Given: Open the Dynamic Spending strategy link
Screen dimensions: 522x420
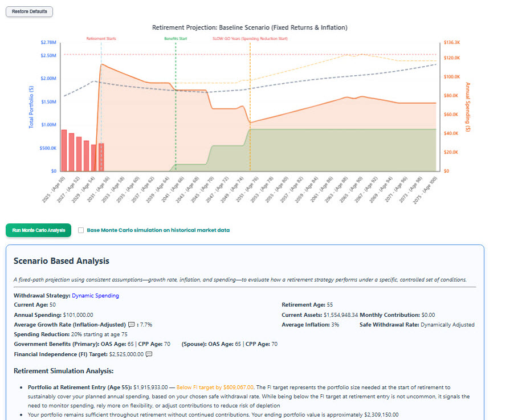Looking at the screenshot, I should 96,295.
